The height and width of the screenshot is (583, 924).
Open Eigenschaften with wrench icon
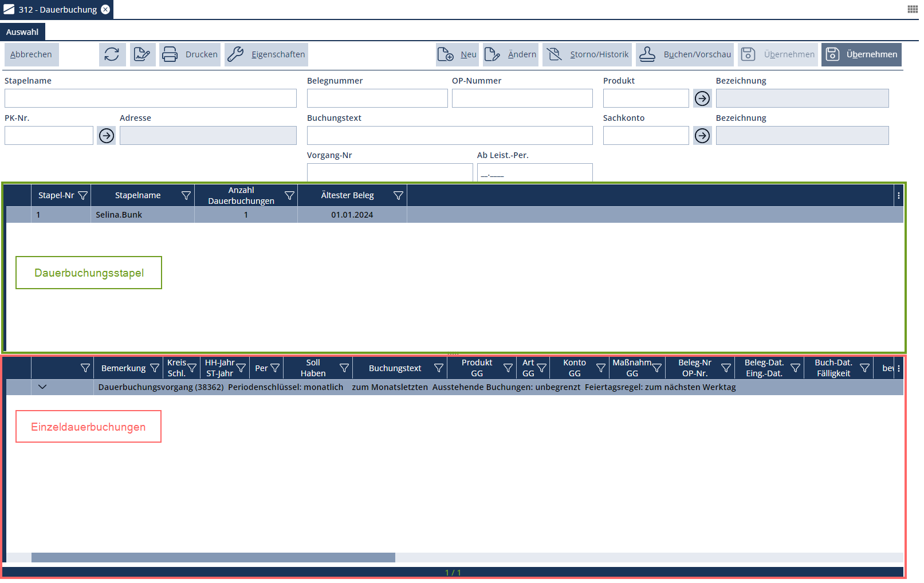266,54
